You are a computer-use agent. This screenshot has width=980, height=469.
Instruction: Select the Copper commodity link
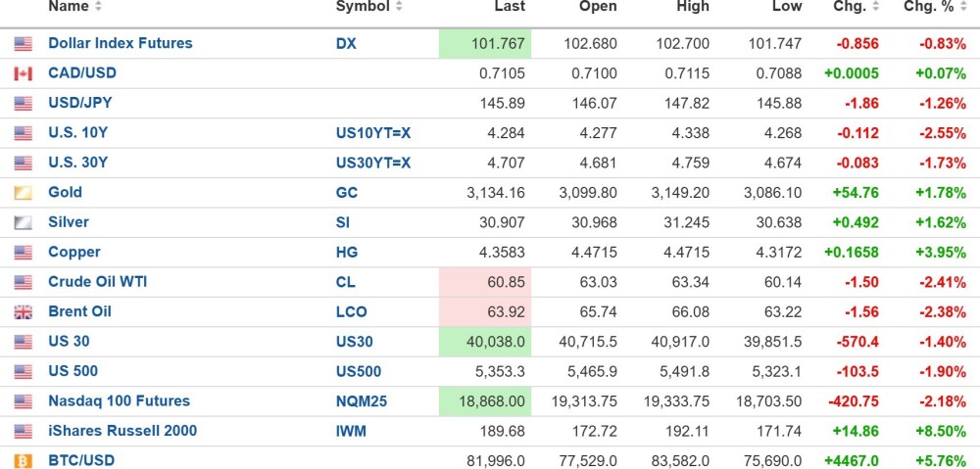pos(74,252)
